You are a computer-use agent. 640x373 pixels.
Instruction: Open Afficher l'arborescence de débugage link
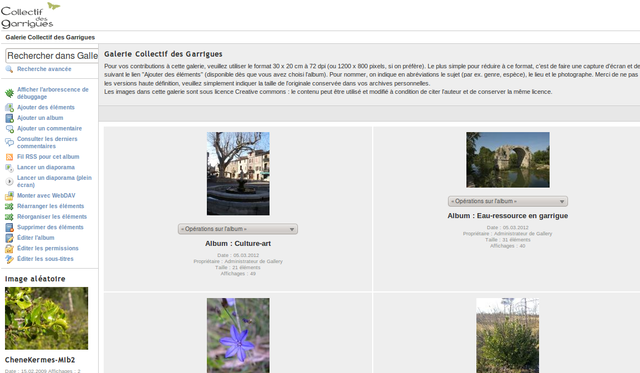(53, 93)
